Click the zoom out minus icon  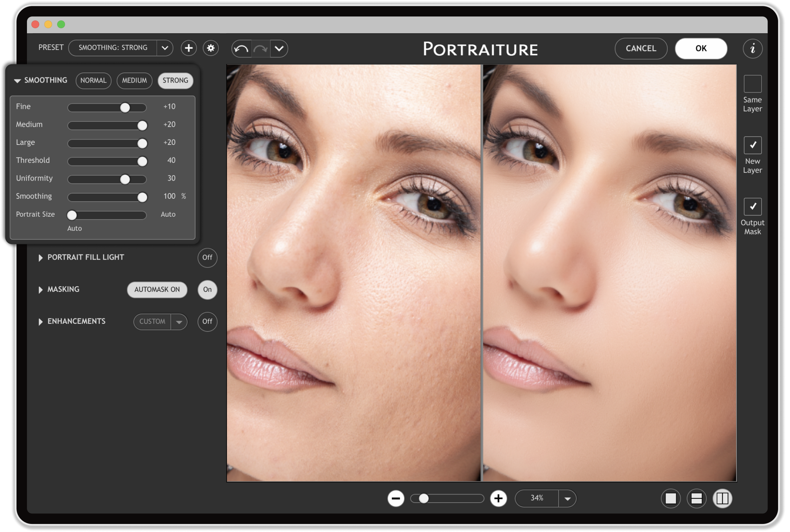(396, 498)
